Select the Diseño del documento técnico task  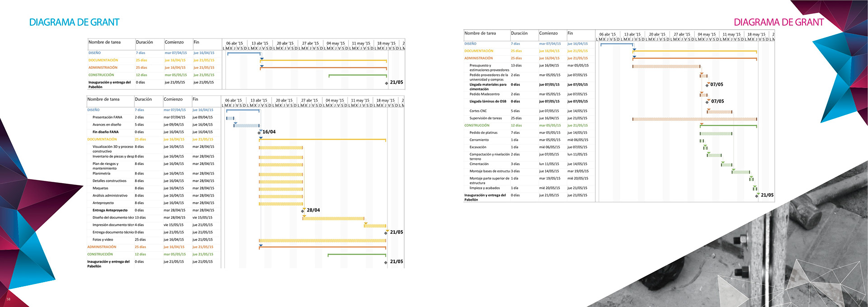coord(113,217)
